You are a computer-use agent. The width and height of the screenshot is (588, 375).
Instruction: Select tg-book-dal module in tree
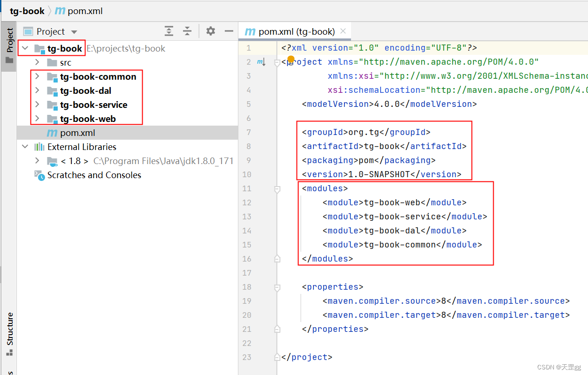[x=86, y=90]
